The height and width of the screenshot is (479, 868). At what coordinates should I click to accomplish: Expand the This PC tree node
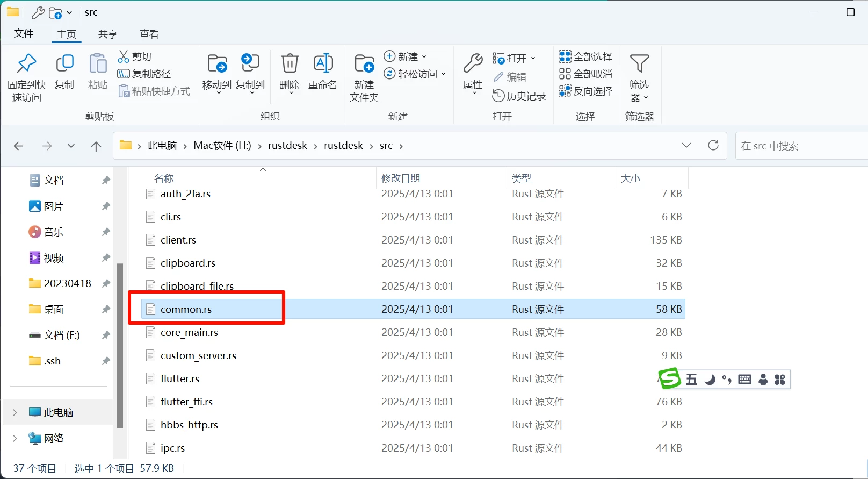click(x=15, y=412)
